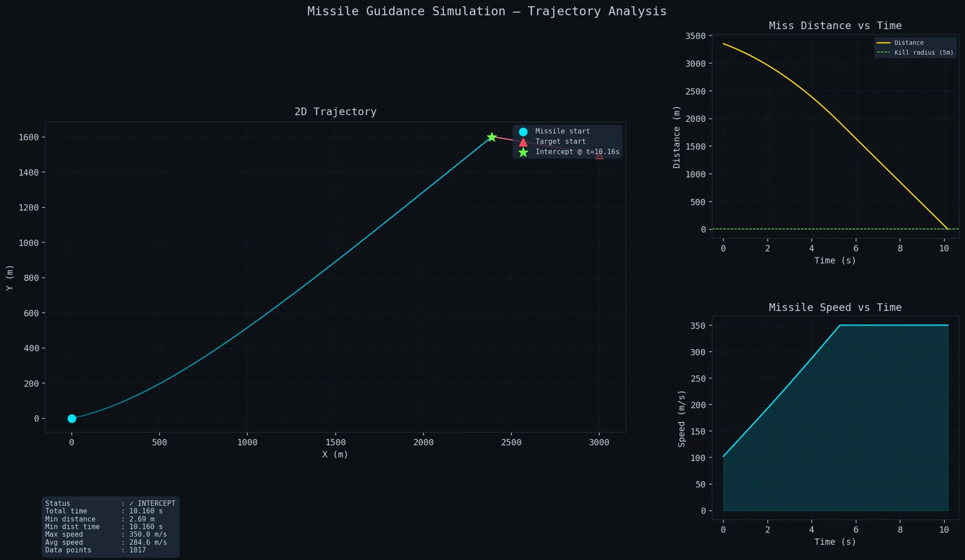Click the cyan missile start dot on the trajectory plot
This screenshot has width=965, height=560.
click(72, 418)
